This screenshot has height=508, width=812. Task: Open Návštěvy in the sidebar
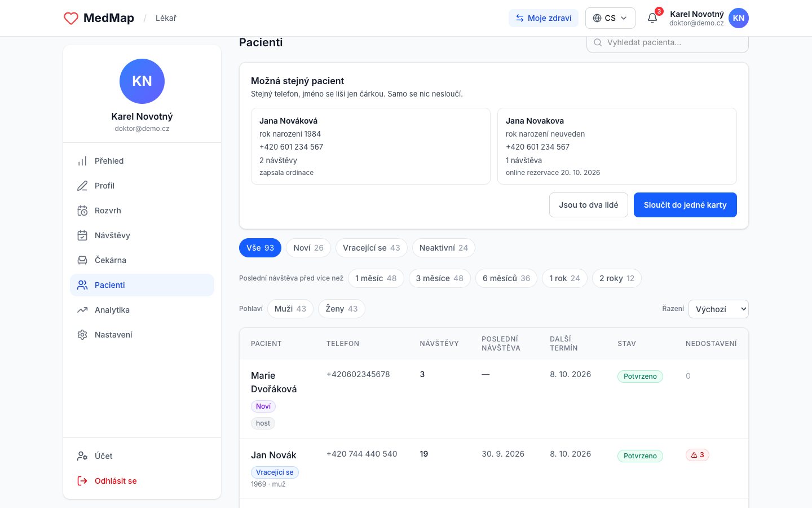click(x=142, y=235)
